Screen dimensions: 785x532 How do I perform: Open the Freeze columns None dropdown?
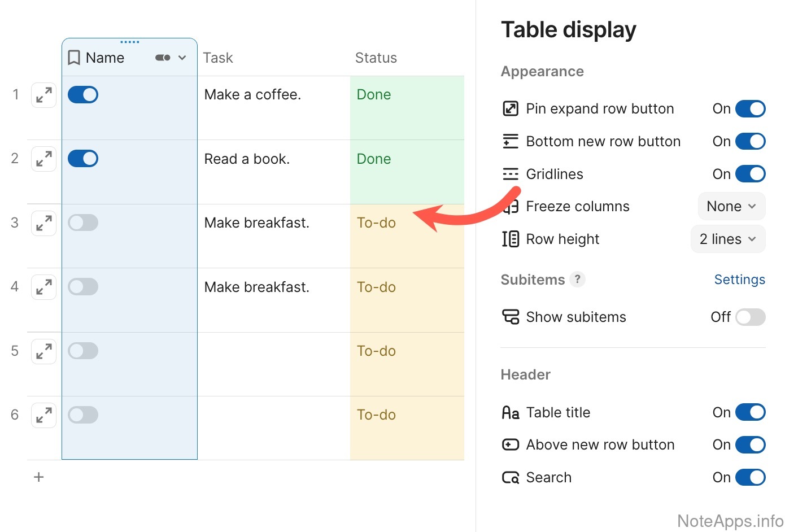click(731, 206)
